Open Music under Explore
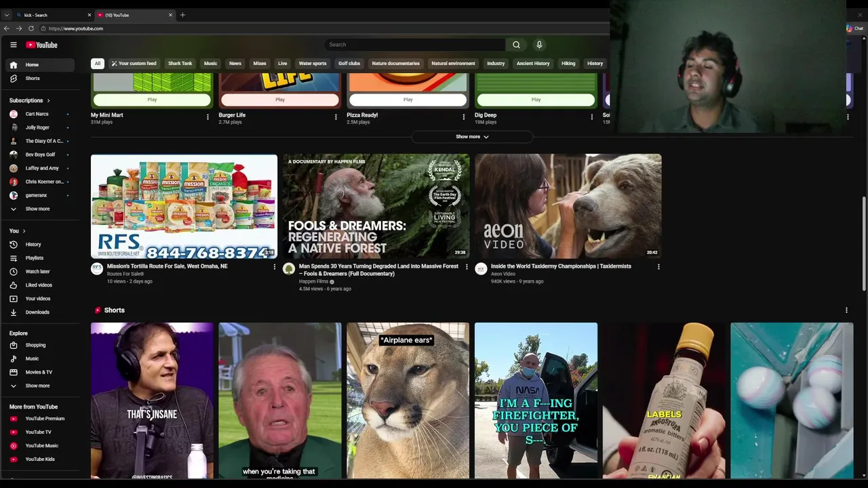The image size is (868, 488). click(x=40, y=359)
